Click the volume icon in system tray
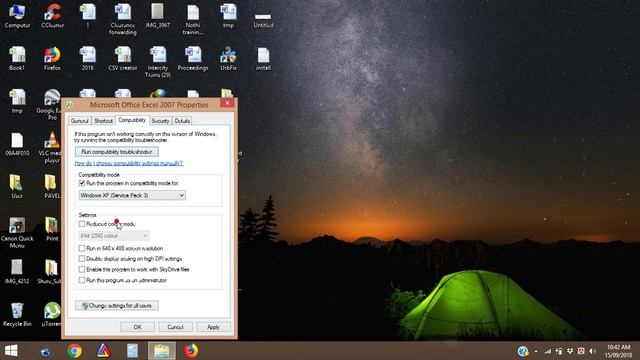Viewport: 640px width, 360px height. click(x=593, y=351)
